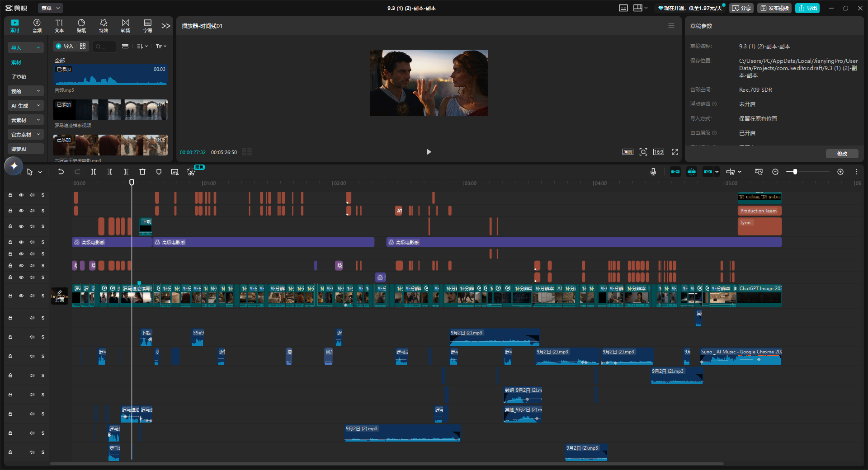Expand the 云素材 sidebar section

coord(26,120)
